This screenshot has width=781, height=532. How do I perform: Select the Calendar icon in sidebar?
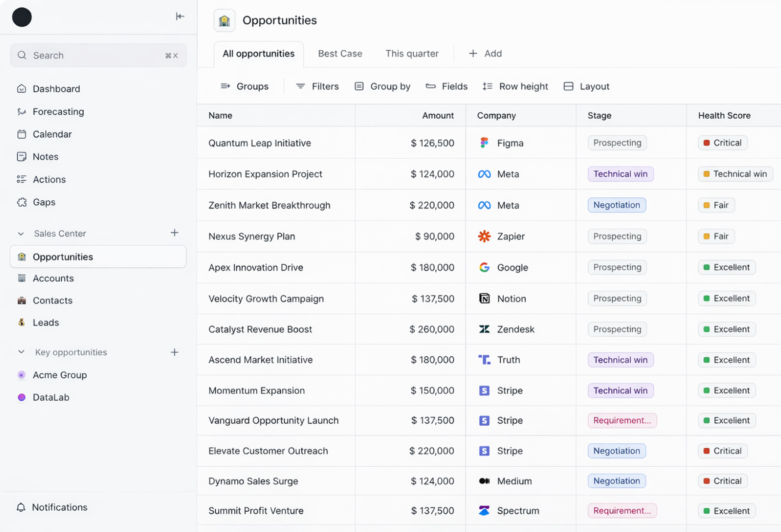click(x=21, y=134)
